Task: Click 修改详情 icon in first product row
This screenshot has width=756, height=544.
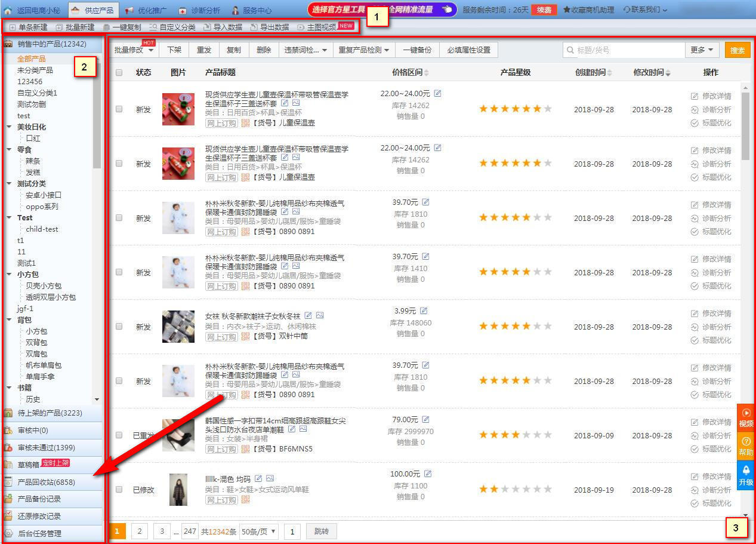Action: click(x=695, y=96)
